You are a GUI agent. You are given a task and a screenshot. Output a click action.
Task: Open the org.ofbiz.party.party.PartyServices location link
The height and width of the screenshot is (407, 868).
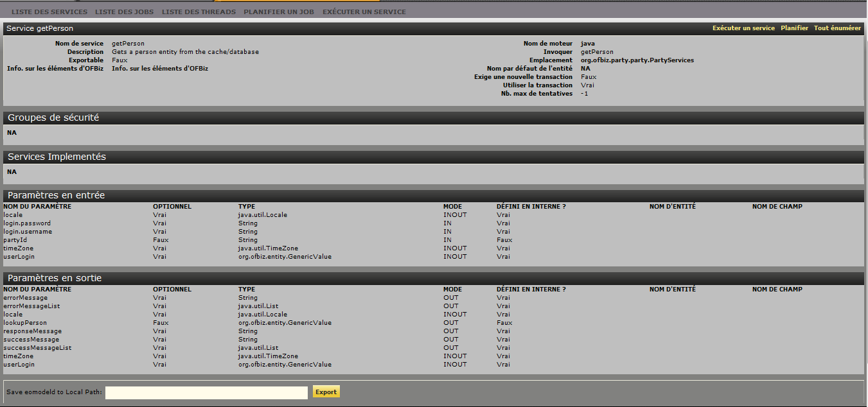click(x=636, y=60)
